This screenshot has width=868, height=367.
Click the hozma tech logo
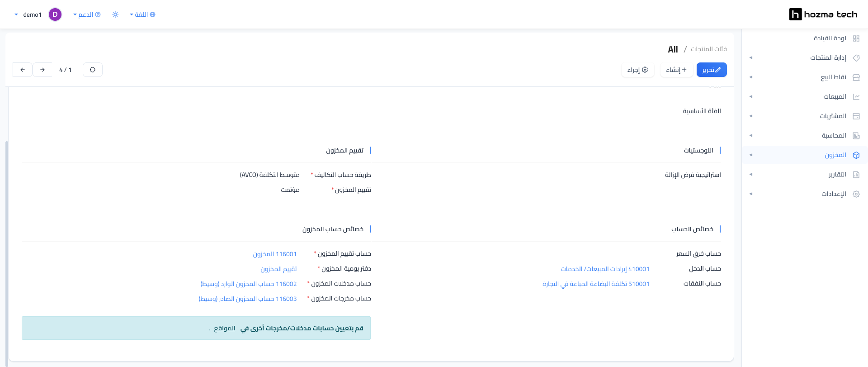pos(823,14)
